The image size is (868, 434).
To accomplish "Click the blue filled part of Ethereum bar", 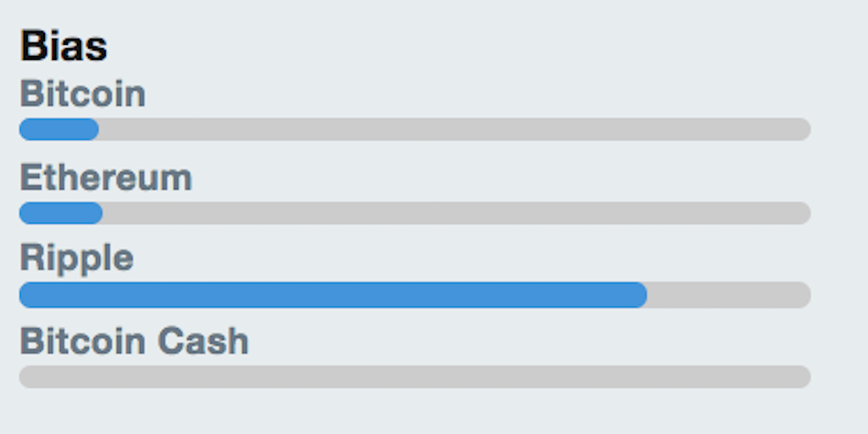I will [61, 213].
